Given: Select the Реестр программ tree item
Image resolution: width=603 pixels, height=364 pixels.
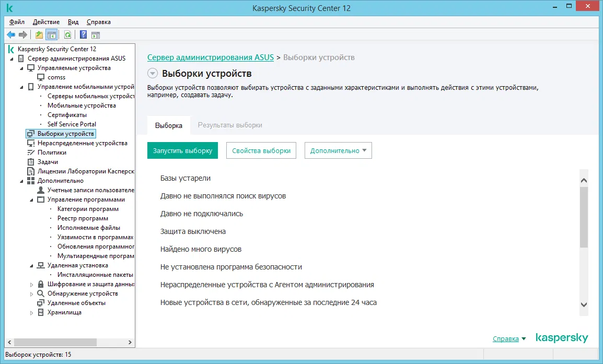Looking at the screenshot, I should tap(83, 218).
